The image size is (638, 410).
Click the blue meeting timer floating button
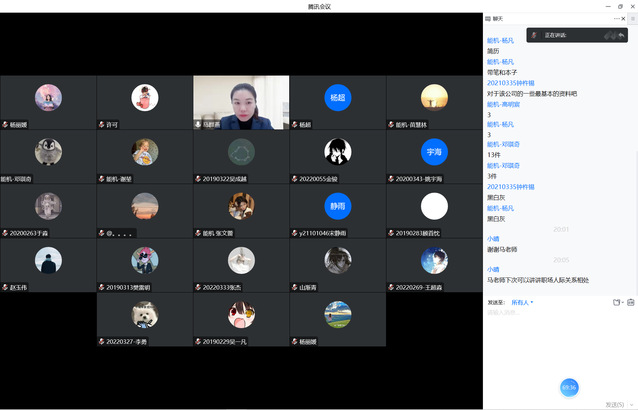click(569, 387)
